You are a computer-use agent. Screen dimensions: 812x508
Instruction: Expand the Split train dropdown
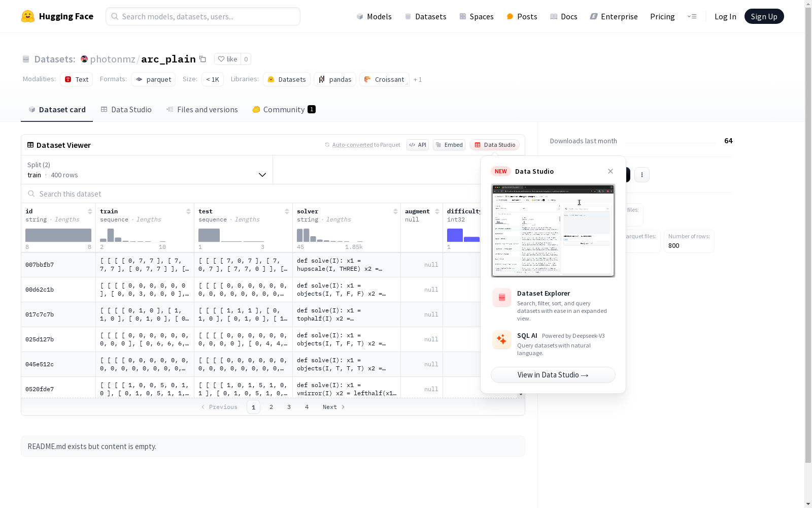click(147, 170)
